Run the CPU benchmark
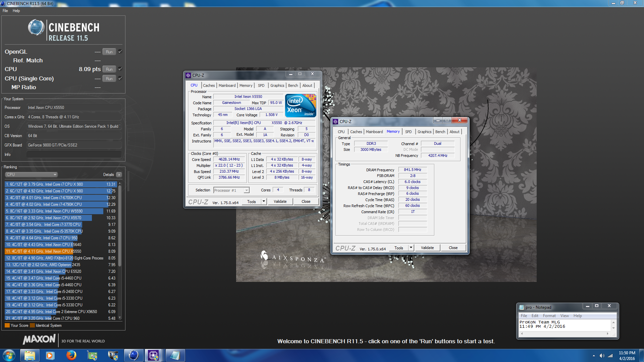 [109, 69]
